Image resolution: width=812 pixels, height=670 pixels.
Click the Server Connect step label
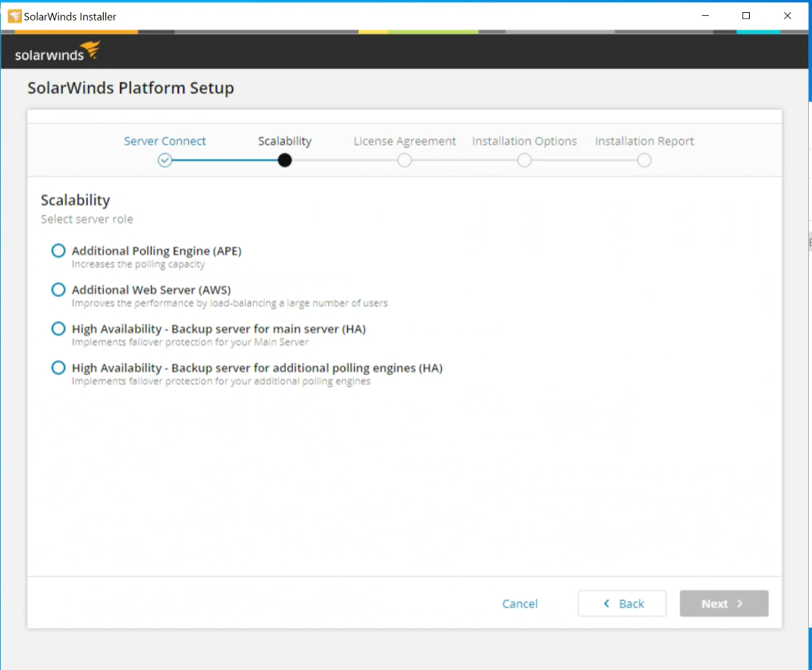(165, 141)
